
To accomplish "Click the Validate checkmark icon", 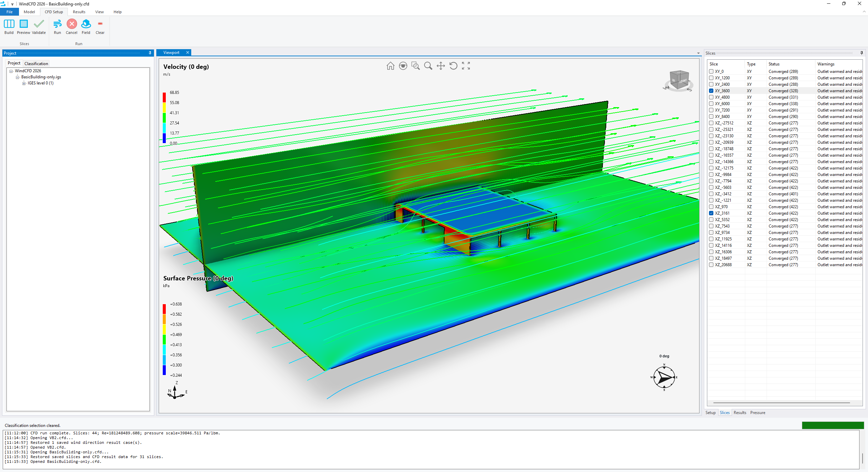I will (x=39, y=24).
